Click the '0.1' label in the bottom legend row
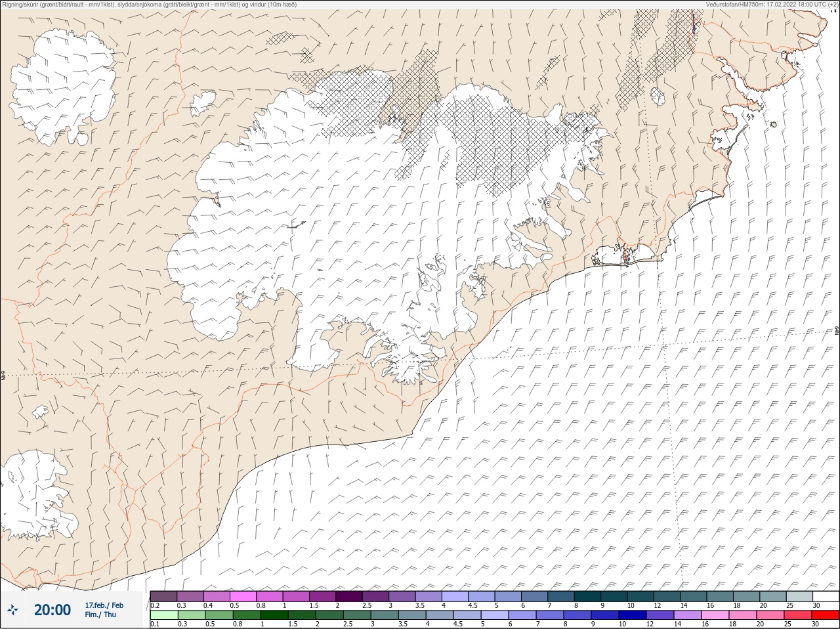840x629 pixels. pos(155,624)
